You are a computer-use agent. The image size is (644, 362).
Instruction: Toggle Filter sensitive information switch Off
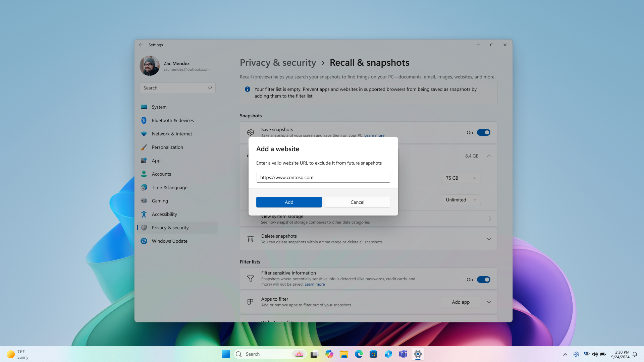click(x=483, y=279)
